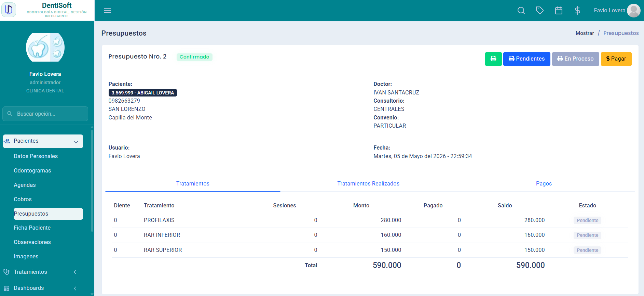Click the Pacientes group icon
Viewport: 644px width, 296px height.
coord(7,141)
